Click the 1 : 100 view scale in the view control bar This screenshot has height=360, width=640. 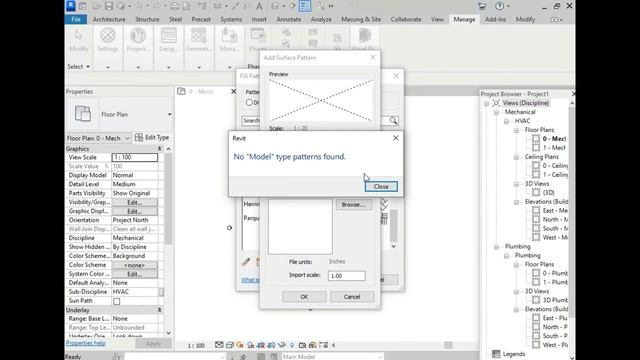[x=196, y=346]
